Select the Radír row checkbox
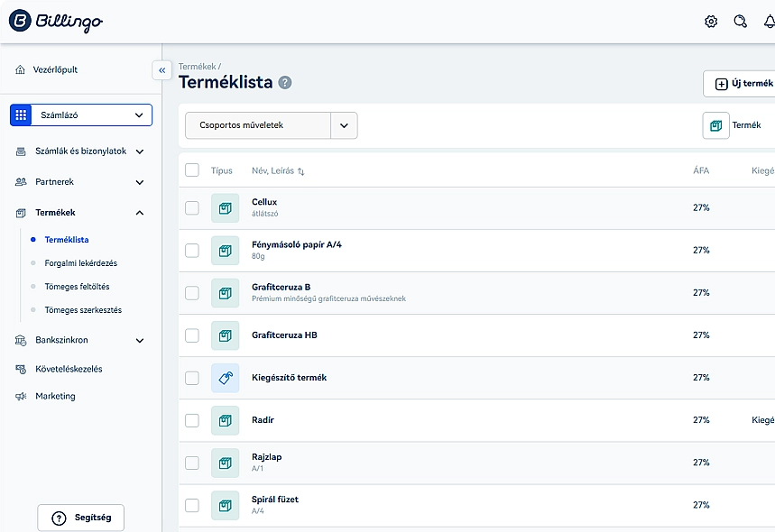Viewport: 775px width, 532px height. pyautogui.click(x=192, y=420)
